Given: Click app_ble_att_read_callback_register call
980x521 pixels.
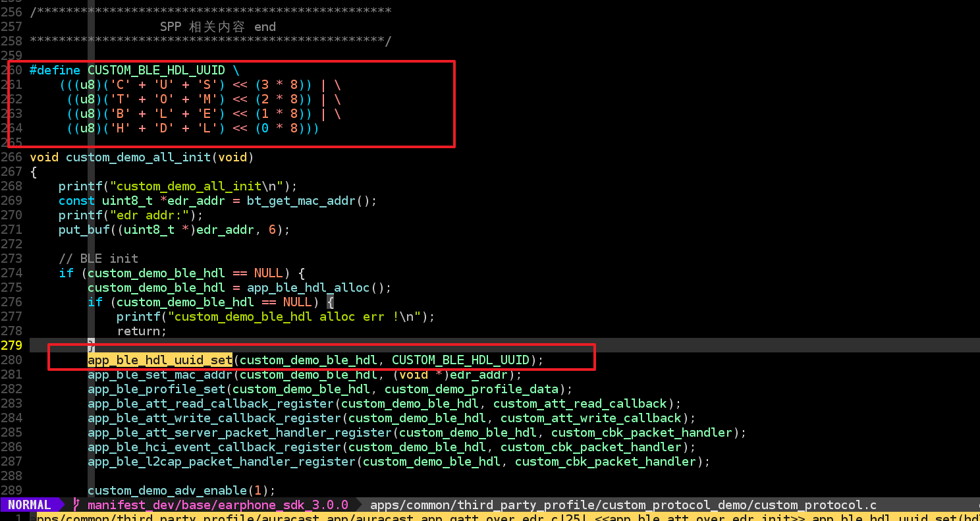Looking at the screenshot, I should pyautogui.click(x=211, y=403).
